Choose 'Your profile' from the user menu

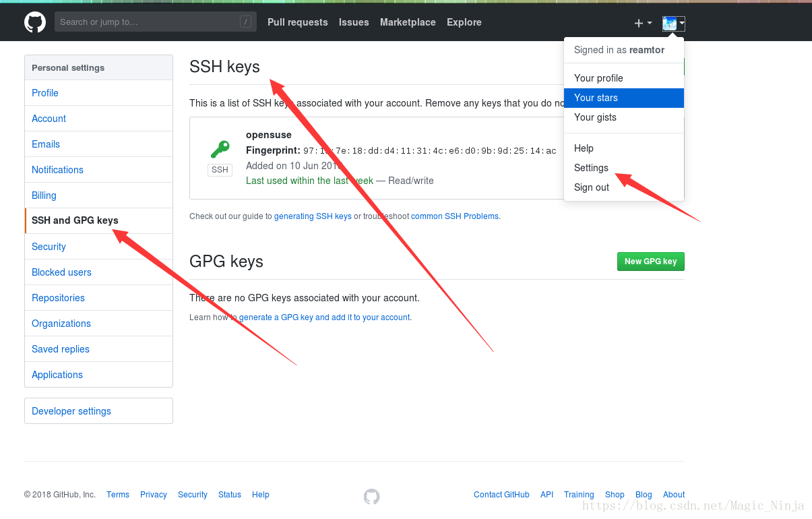pos(624,78)
